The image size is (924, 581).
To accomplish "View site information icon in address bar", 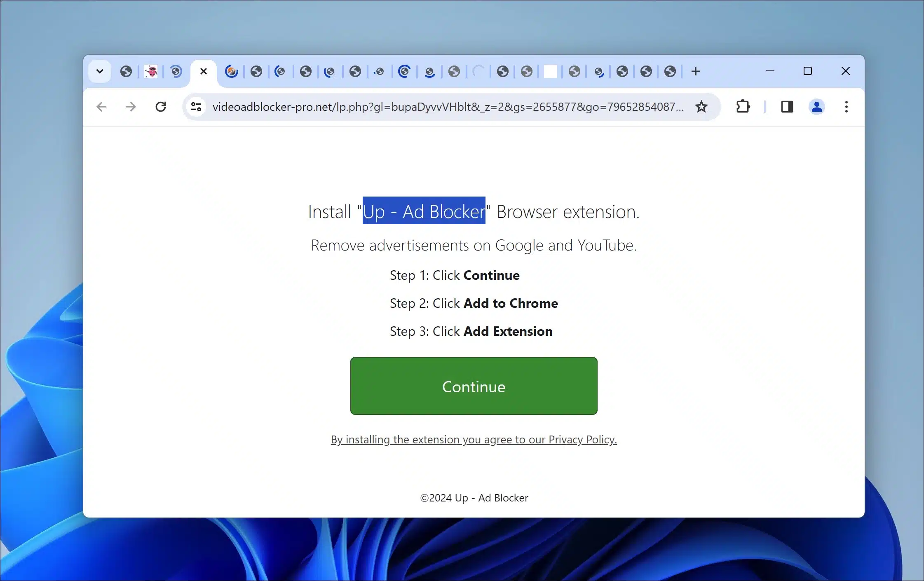I will point(196,107).
